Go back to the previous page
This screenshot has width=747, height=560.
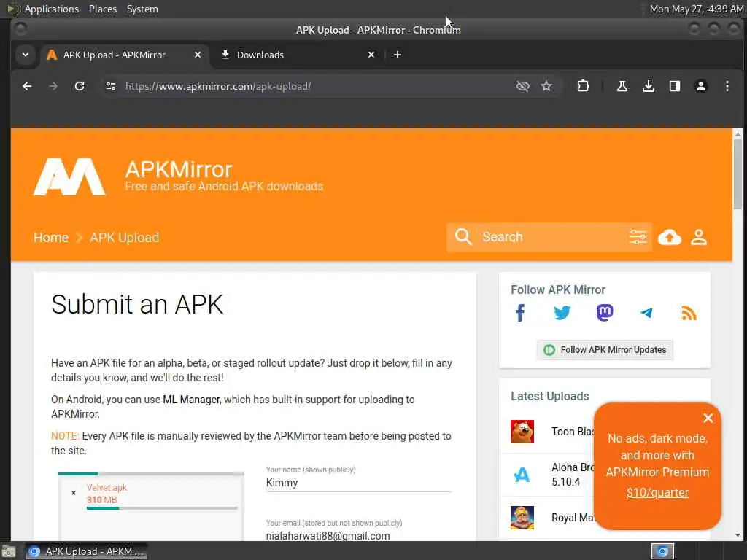[x=27, y=86]
